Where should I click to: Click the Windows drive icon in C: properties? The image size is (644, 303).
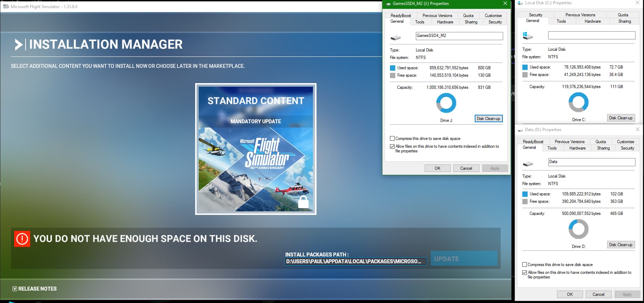point(528,36)
